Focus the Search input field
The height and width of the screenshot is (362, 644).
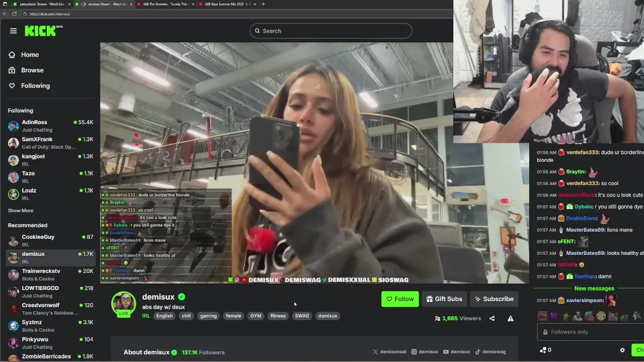(x=331, y=31)
